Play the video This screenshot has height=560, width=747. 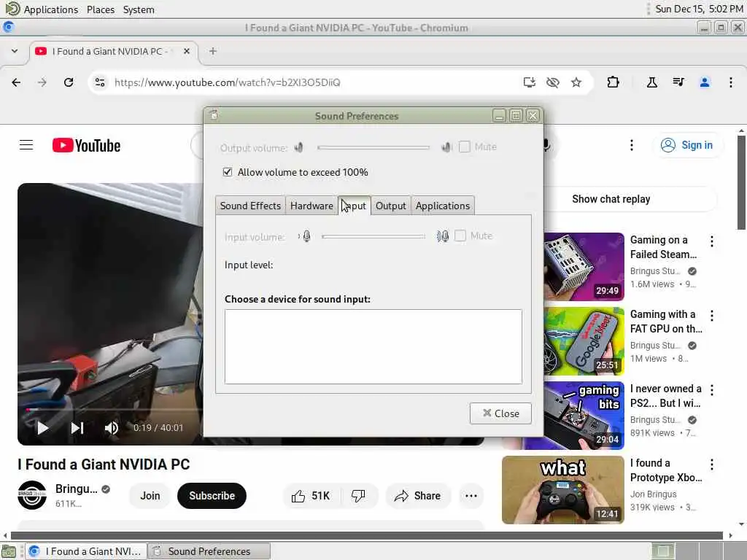pyautogui.click(x=43, y=427)
